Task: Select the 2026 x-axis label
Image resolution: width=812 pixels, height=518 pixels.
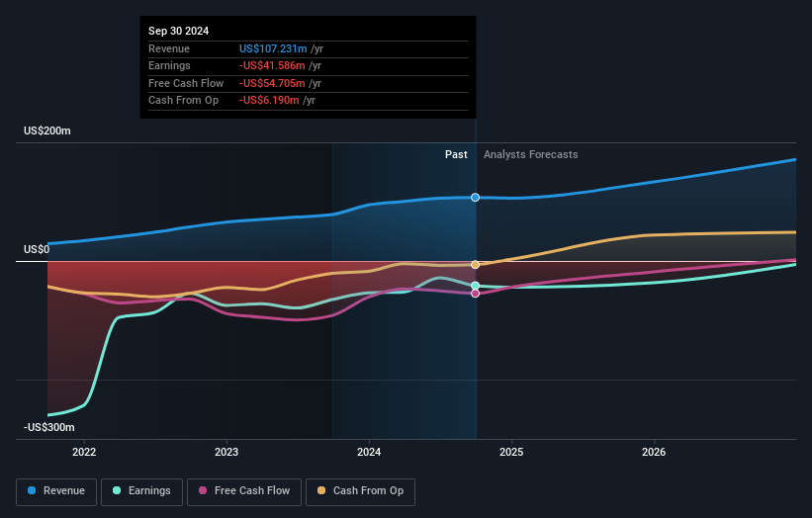Action: click(654, 452)
